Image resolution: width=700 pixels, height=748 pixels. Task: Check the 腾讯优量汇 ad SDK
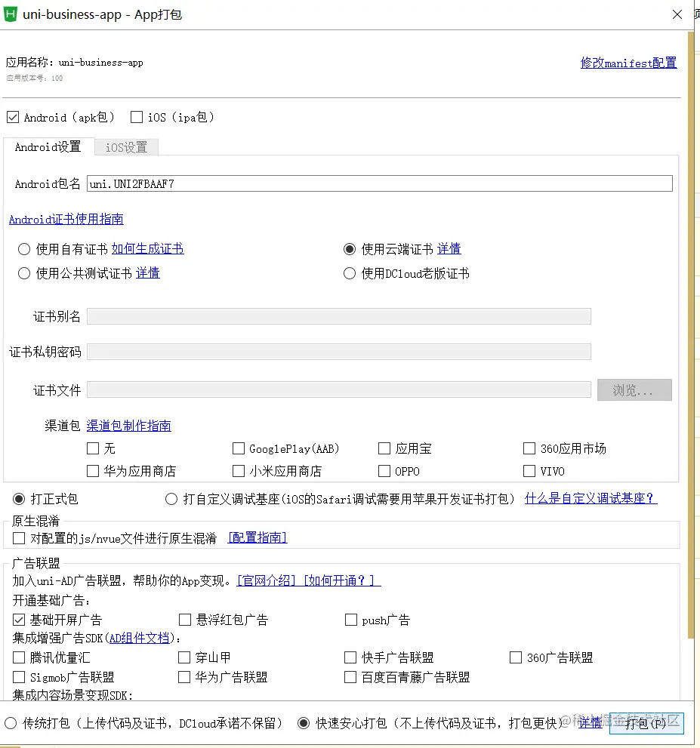[18, 657]
